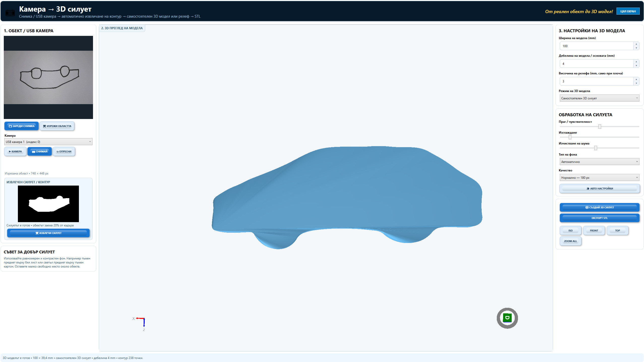Click АВТО НАСТРОЙКИ button

tap(599, 189)
